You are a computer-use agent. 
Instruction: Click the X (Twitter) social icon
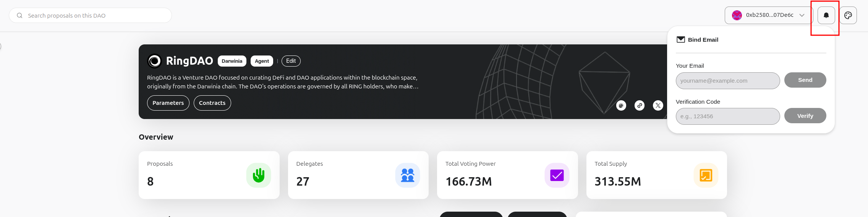click(658, 106)
